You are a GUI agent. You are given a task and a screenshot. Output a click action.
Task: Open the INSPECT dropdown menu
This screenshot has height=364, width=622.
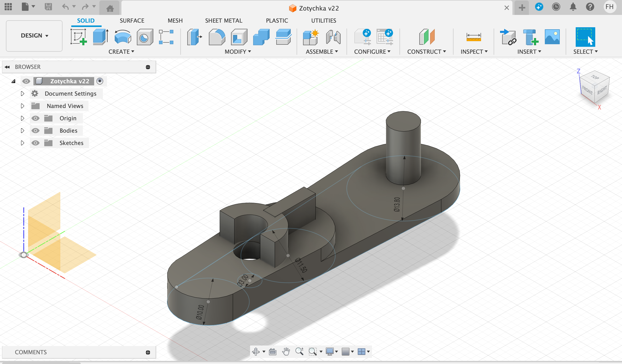click(474, 52)
